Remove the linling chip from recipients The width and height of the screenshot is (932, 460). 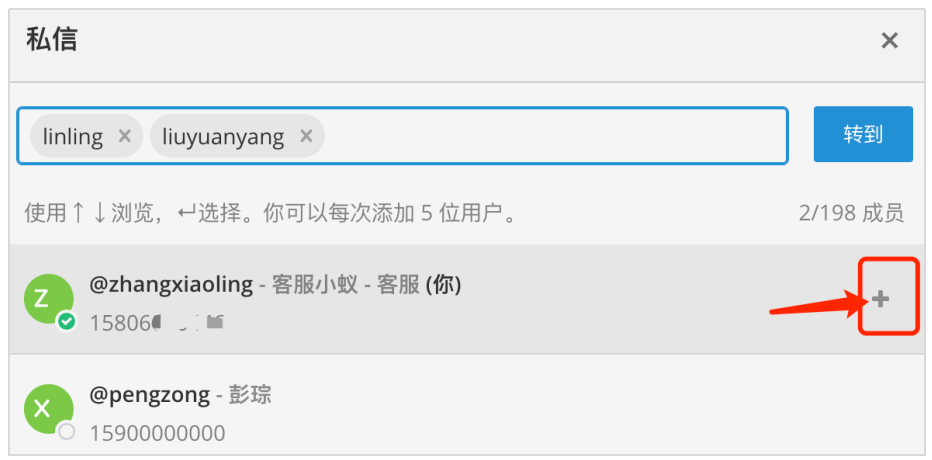(x=124, y=136)
